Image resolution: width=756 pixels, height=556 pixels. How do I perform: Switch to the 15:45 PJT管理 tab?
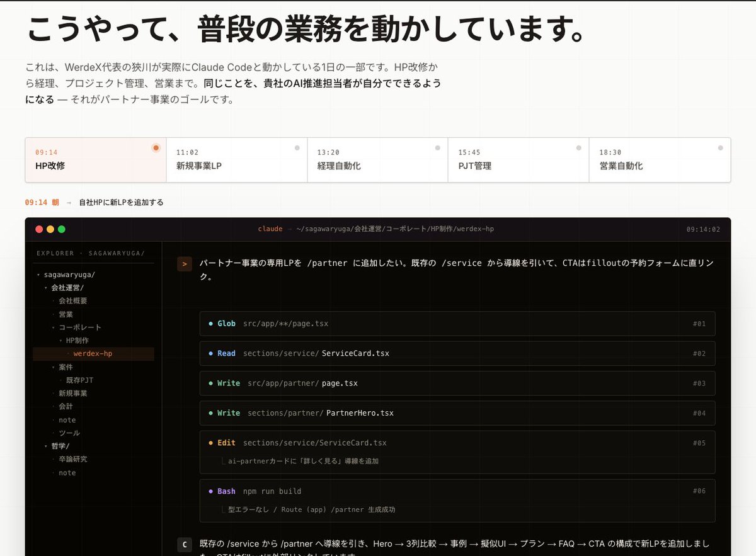pyautogui.click(x=518, y=160)
